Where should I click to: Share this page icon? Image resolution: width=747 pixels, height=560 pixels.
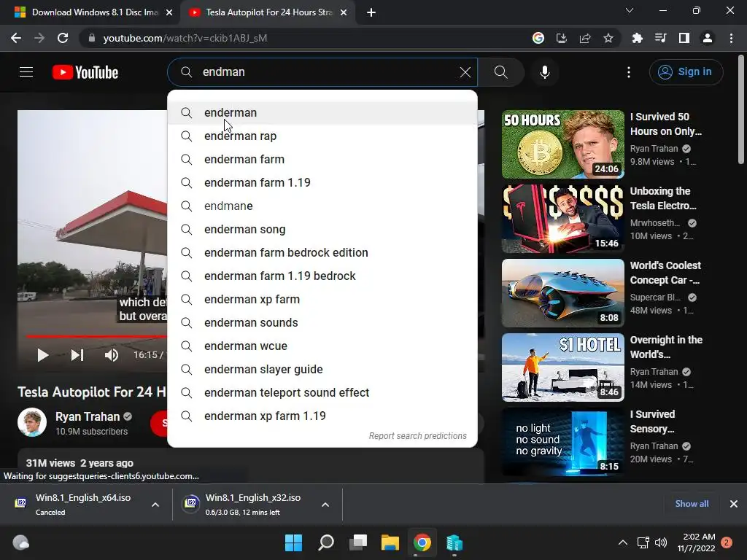(585, 38)
